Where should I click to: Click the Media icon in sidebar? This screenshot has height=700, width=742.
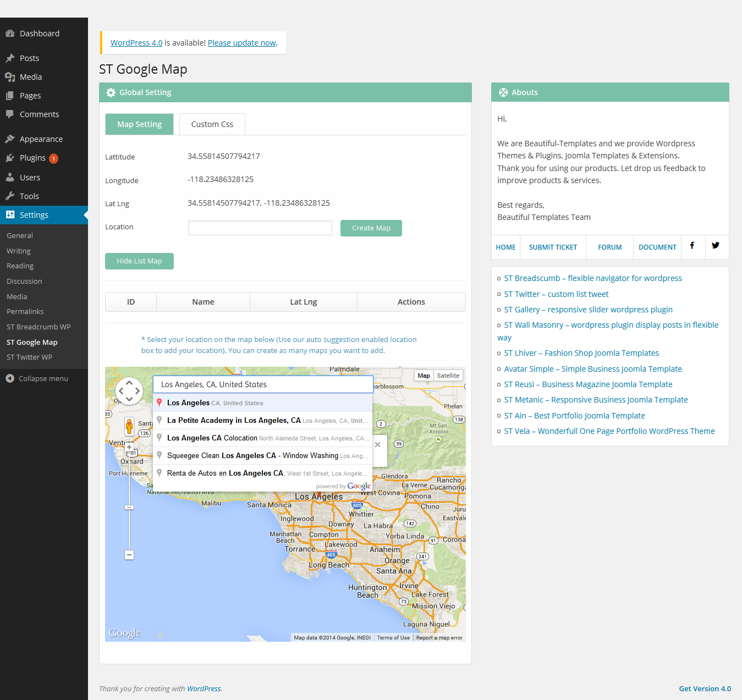coord(10,77)
